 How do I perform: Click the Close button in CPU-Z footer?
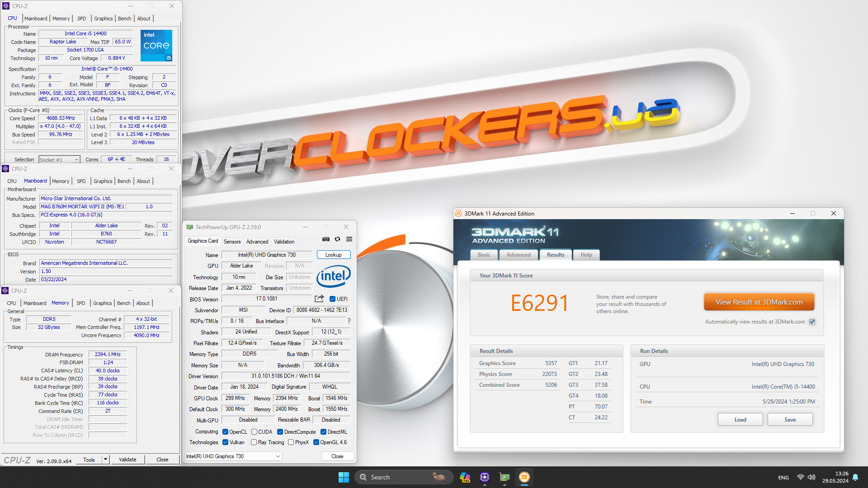pos(162,460)
